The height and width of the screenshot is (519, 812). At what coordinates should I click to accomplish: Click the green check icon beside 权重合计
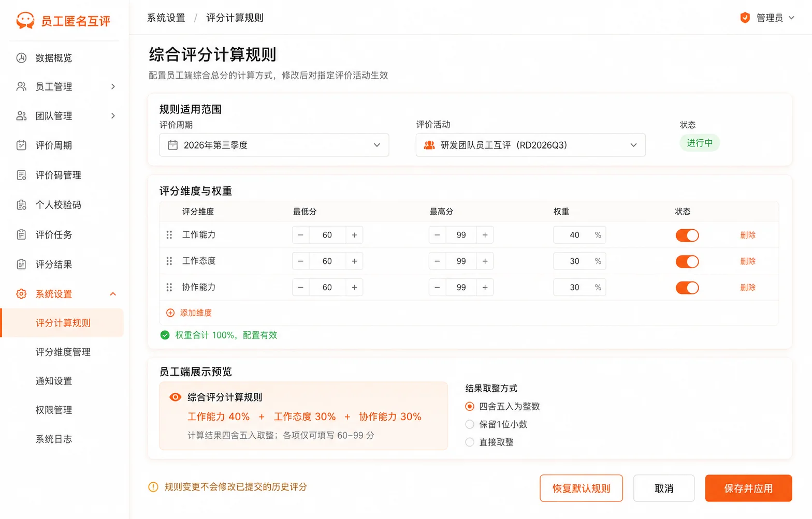(x=165, y=335)
